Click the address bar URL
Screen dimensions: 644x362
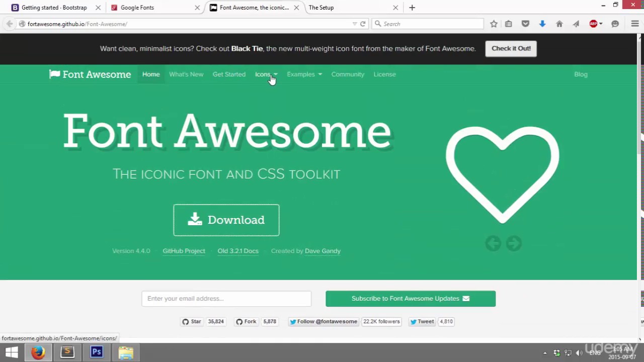pyautogui.click(x=77, y=24)
